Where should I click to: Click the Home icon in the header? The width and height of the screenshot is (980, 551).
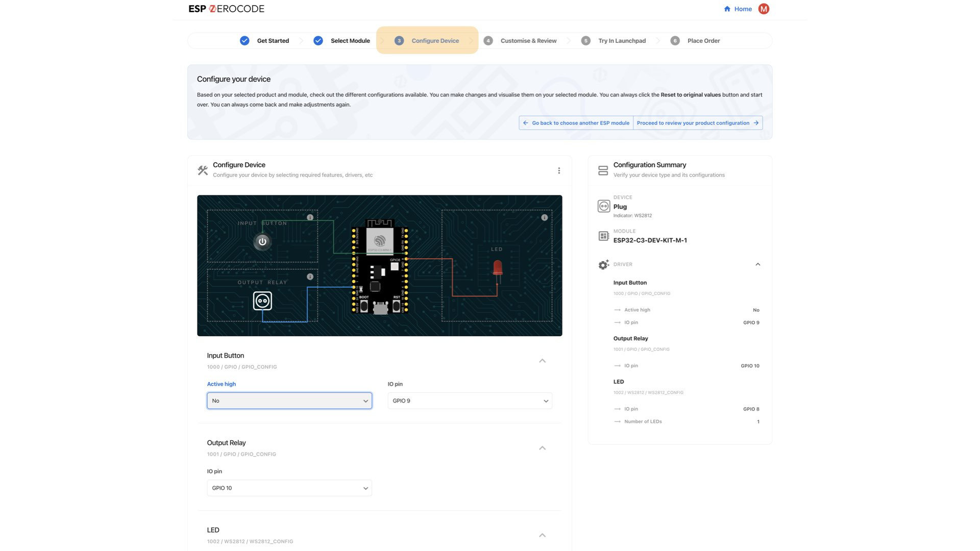pos(726,9)
